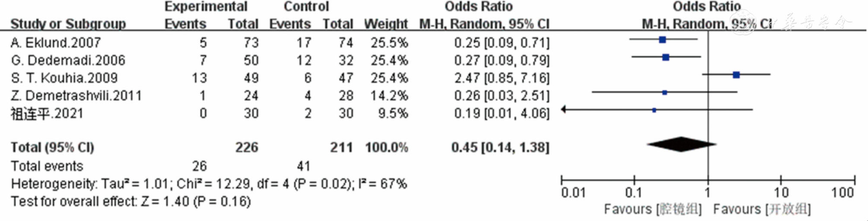Click the 'Total (95% CI)' row label

point(52,148)
